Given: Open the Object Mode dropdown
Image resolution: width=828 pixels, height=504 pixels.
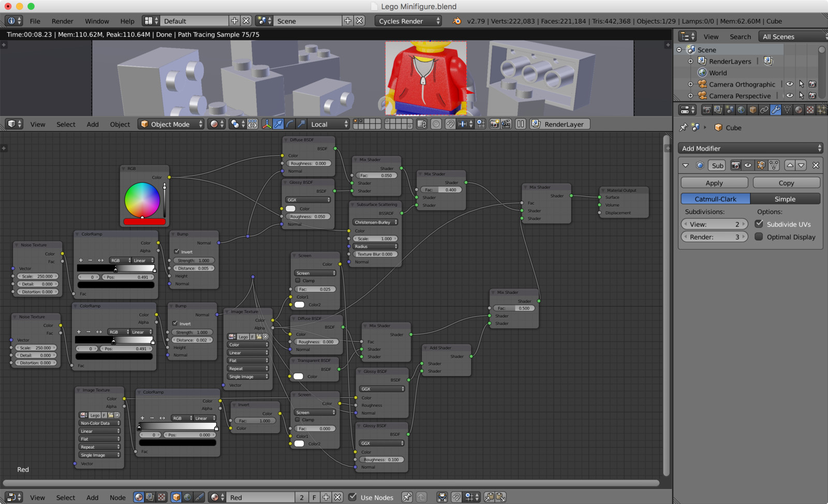Looking at the screenshot, I should tap(171, 124).
